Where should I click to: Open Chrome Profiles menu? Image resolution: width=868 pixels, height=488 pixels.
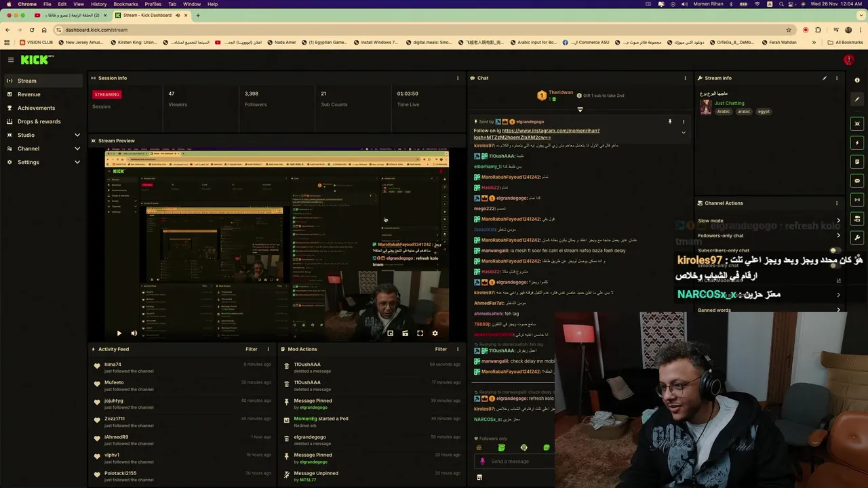(x=153, y=4)
